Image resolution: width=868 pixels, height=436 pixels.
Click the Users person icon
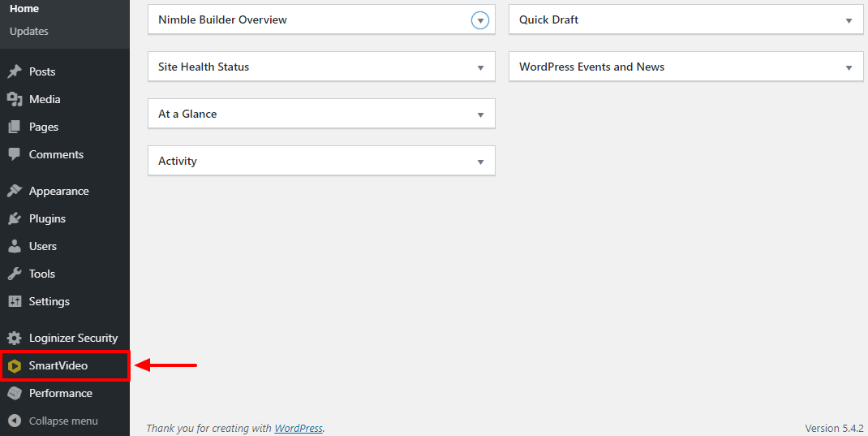[15, 246]
